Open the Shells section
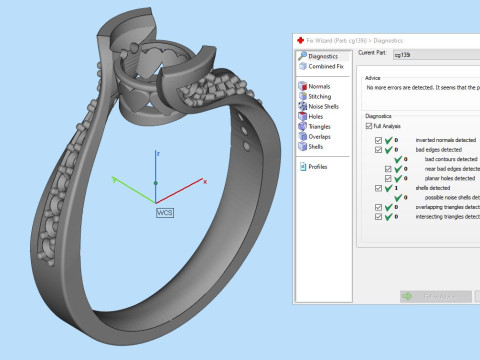This screenshot has height=360, width=480. (x=315, y=147)
